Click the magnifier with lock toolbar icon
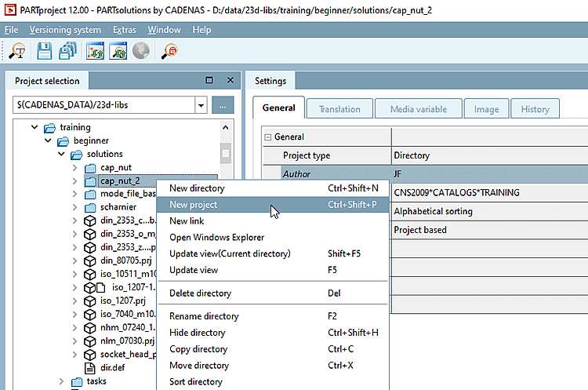 [169, 51]
